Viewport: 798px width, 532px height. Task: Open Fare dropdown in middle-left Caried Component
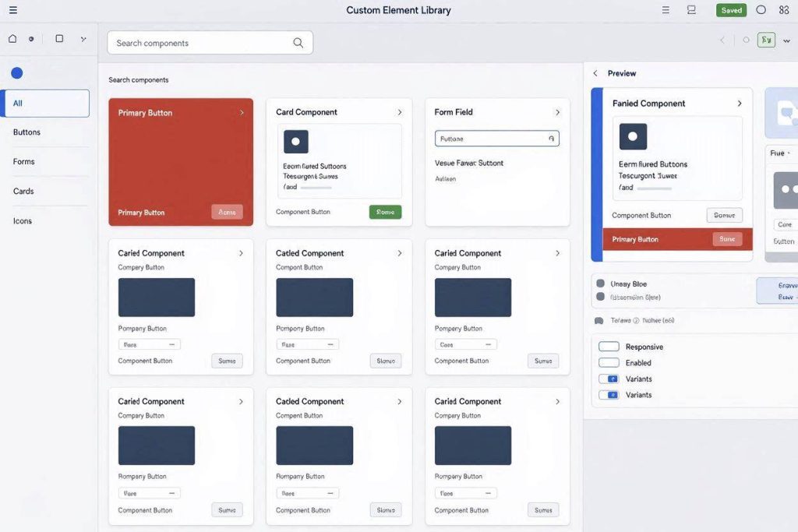[x=150, y=345]
